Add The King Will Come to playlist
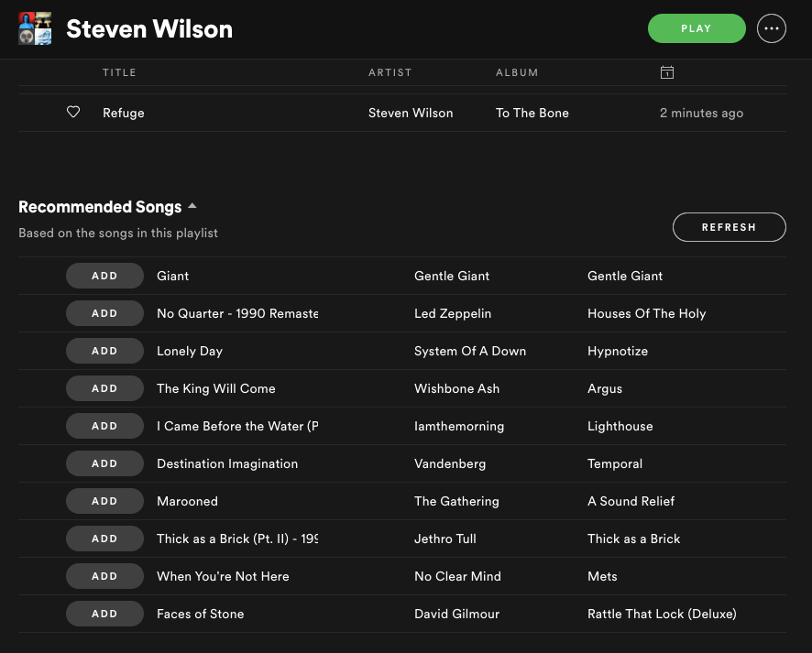Image resolution: width=812 pixels, height=653 pixels. (104, 388)
